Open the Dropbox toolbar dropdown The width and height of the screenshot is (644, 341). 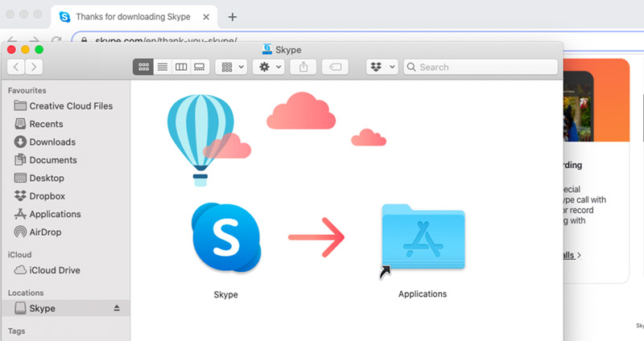pyautogui.click(x=382, y=68)
